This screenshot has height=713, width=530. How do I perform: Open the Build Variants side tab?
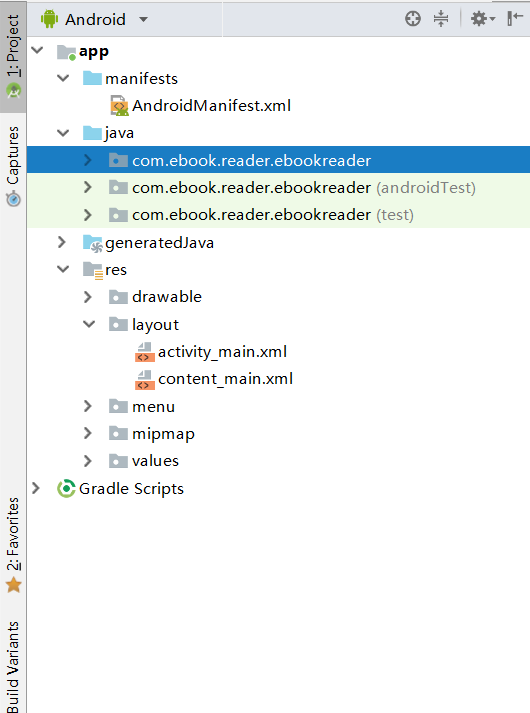tap(13, 667)
